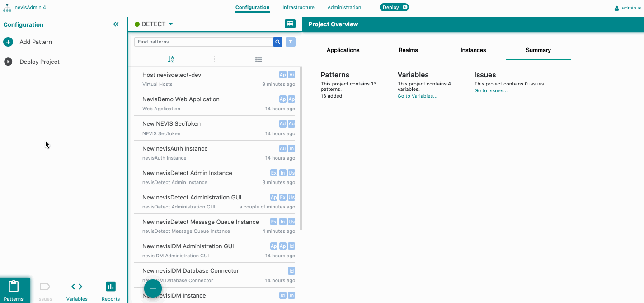644x303 pixels.
Task: Click the Variables summary heading
Action: 413,75
